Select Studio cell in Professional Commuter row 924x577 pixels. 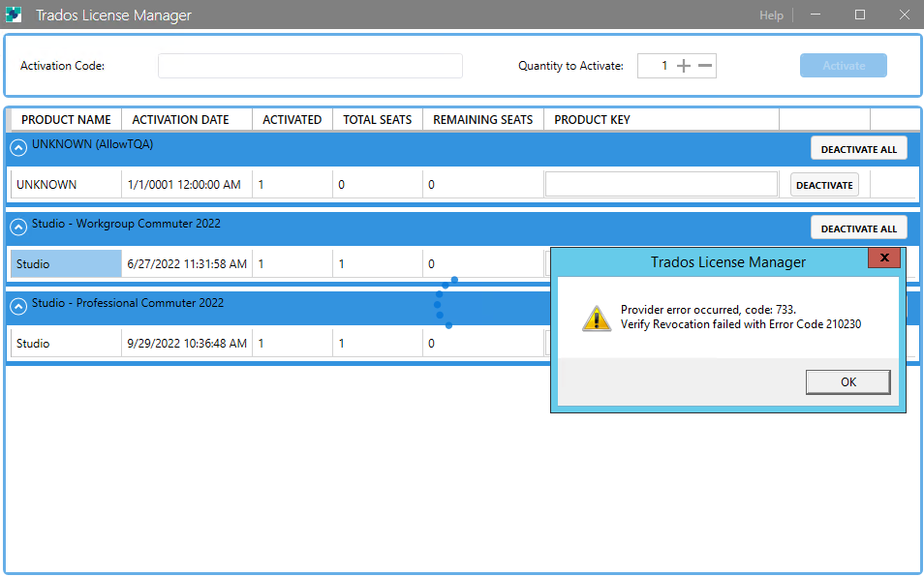66,344
